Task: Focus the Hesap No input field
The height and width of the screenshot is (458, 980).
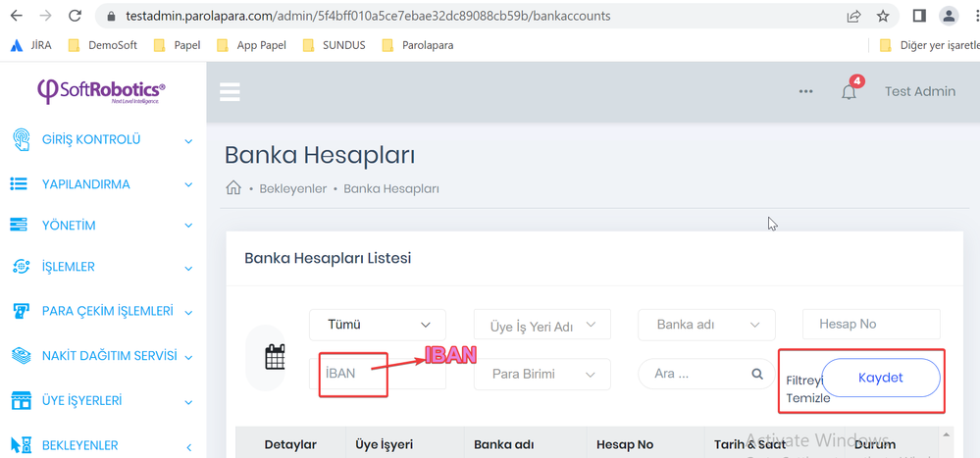Action: (871, 325)
